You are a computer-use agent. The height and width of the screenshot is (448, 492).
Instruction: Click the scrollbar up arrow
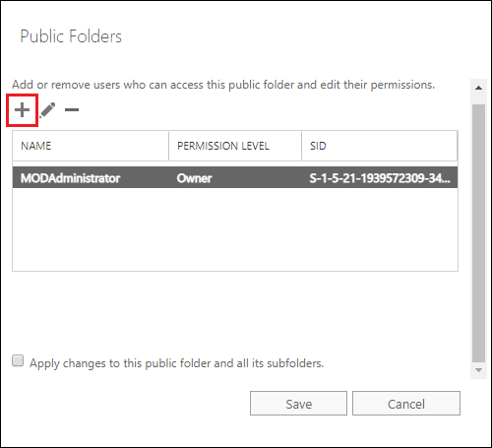coord(478,88)
